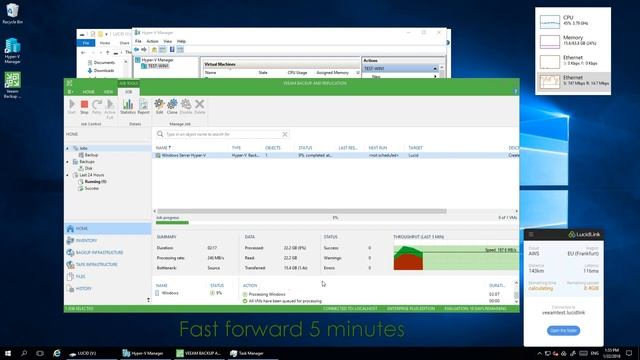
Task: Sort by STATUS column header
Action: (305, 148)
